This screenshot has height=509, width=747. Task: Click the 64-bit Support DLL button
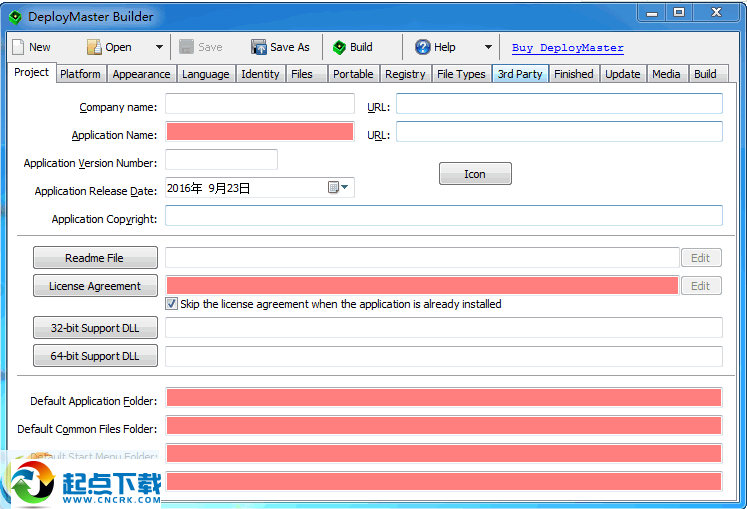[95, 356]
